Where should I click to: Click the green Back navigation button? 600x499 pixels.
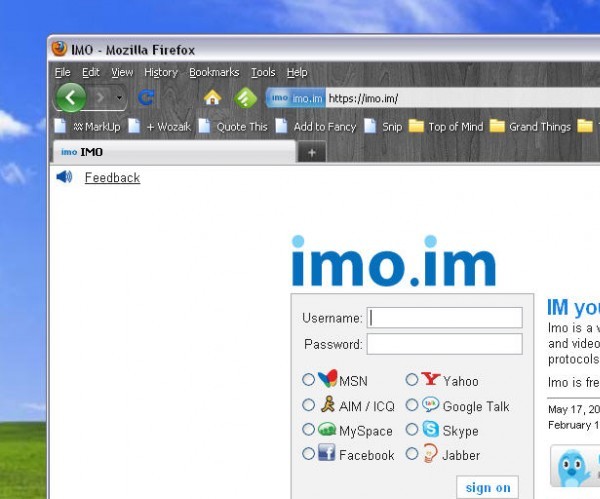[x=71, y=98]
